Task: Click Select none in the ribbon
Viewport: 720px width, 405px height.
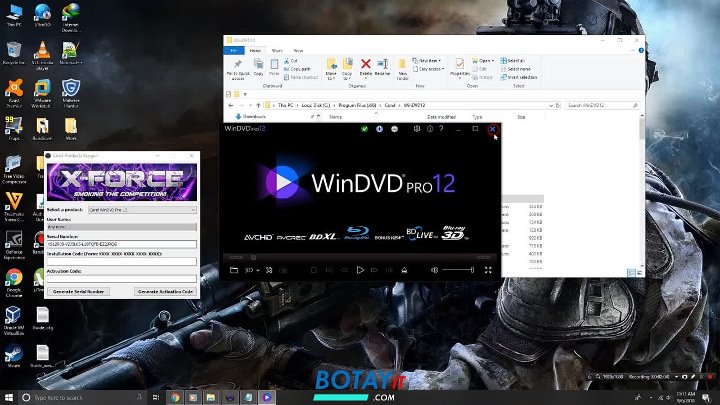Action: (x=515, y=69)
